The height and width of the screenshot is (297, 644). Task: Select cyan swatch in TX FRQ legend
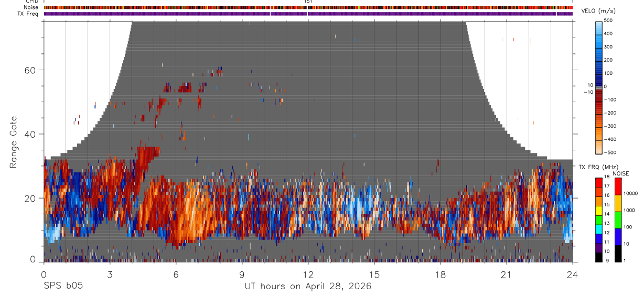pyautogui.click(x=599, y=229)
